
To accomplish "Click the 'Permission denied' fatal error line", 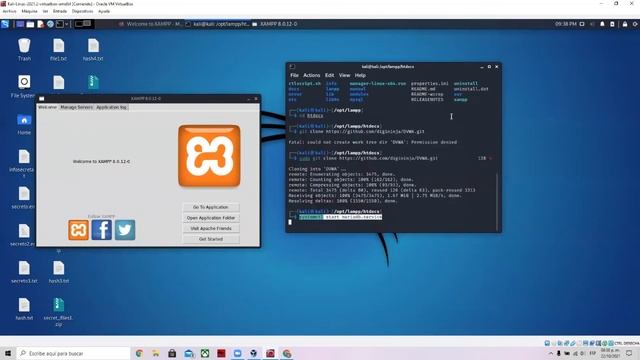I will coord(373,142).
